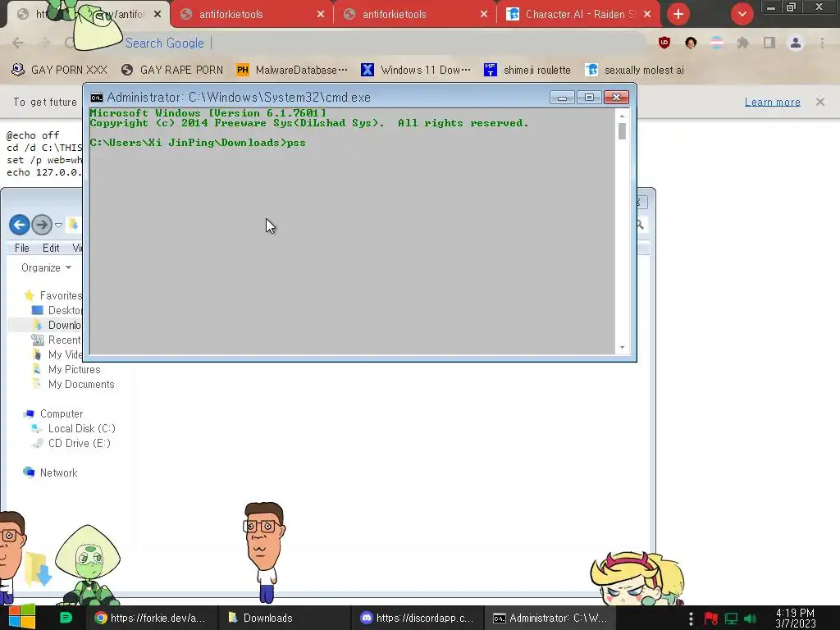Click the green chat icon on taskbar
840x630 pixels.
pos(66,618)
